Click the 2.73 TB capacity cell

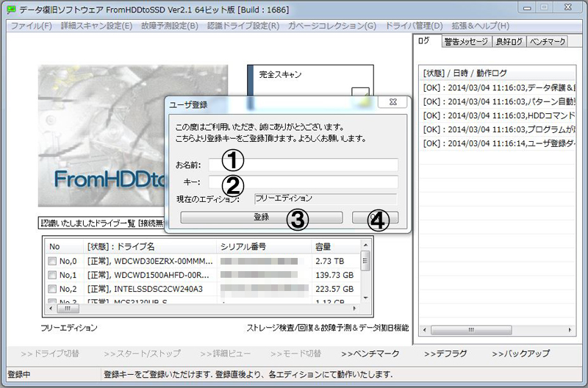[329, 261]
